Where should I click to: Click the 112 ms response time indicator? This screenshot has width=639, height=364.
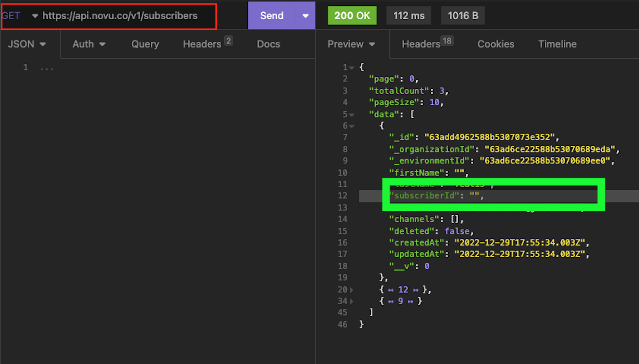(x=409, y=15)
